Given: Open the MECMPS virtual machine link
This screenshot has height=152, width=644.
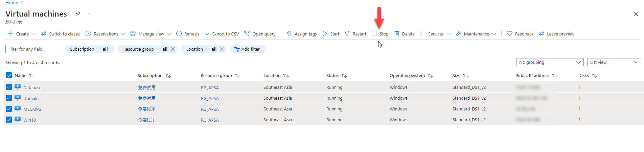Looking at the screenshot, I should pos(32,109).
